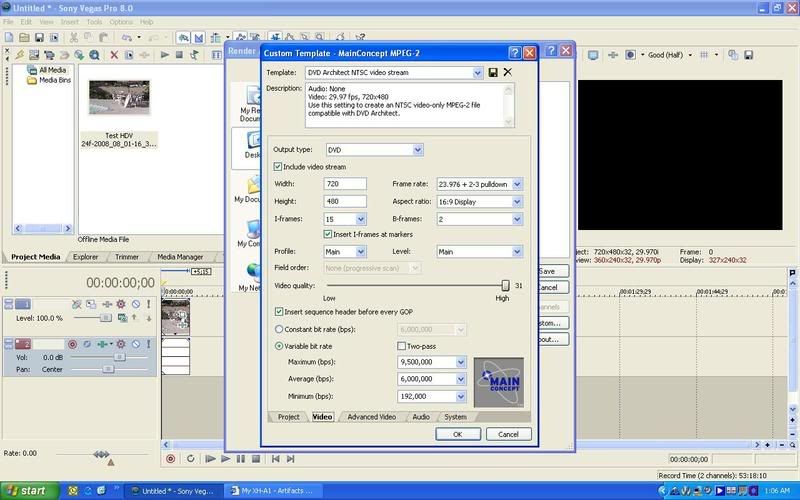Click the Get Media from Web globe icon

pyautogui.click(x=79, y=55)
